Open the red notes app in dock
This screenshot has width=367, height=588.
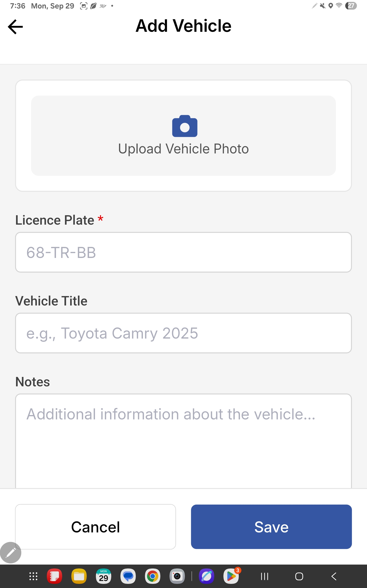click(x=54, y=576)
